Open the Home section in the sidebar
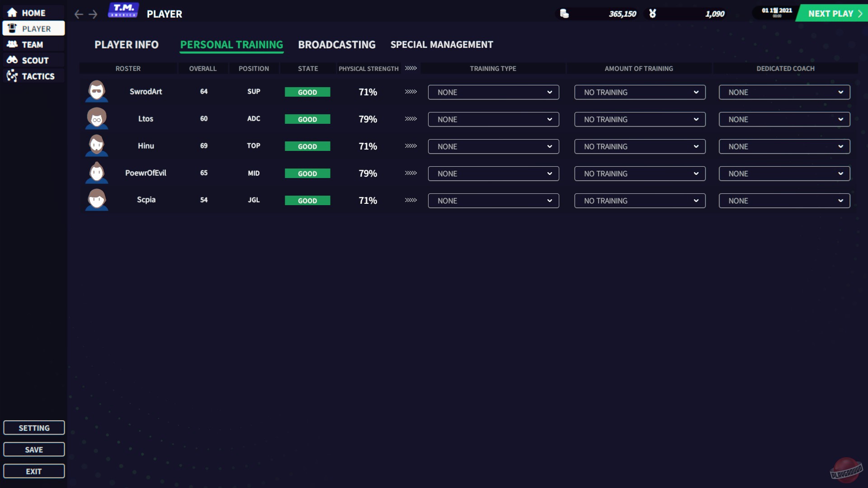Screen dimensions: 868x488 [33, 13]
